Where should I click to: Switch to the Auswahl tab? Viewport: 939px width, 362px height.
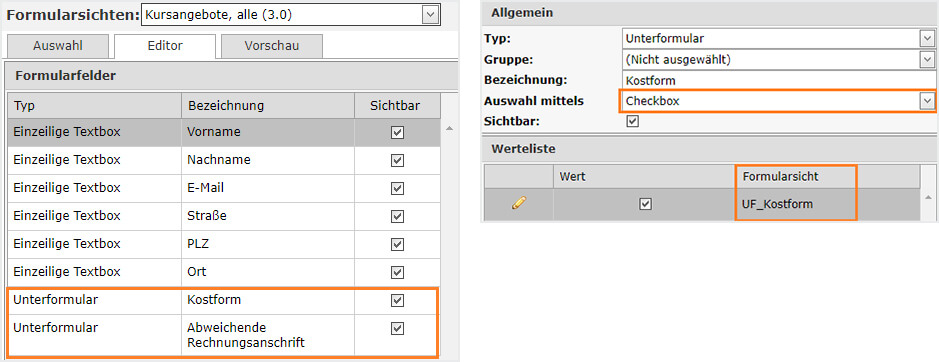pyautogui.click(x=58, y=46)
